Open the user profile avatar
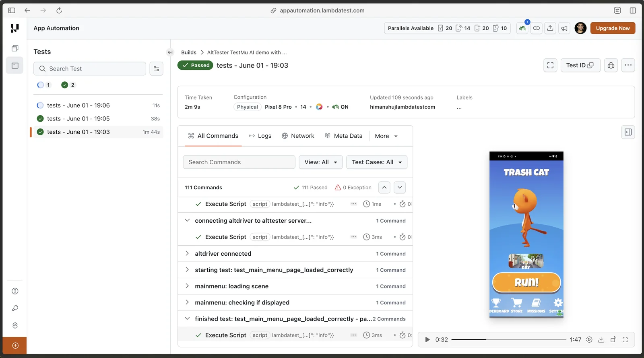 tap(580, 28)
